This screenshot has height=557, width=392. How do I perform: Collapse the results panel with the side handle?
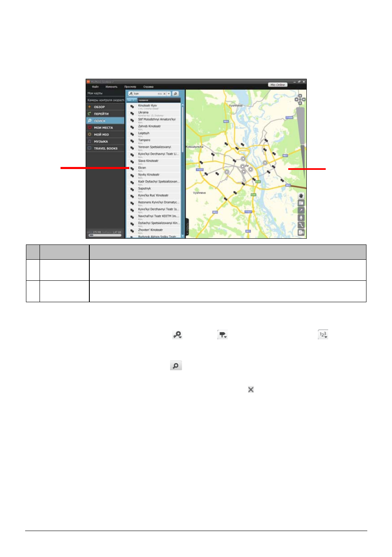187,226
